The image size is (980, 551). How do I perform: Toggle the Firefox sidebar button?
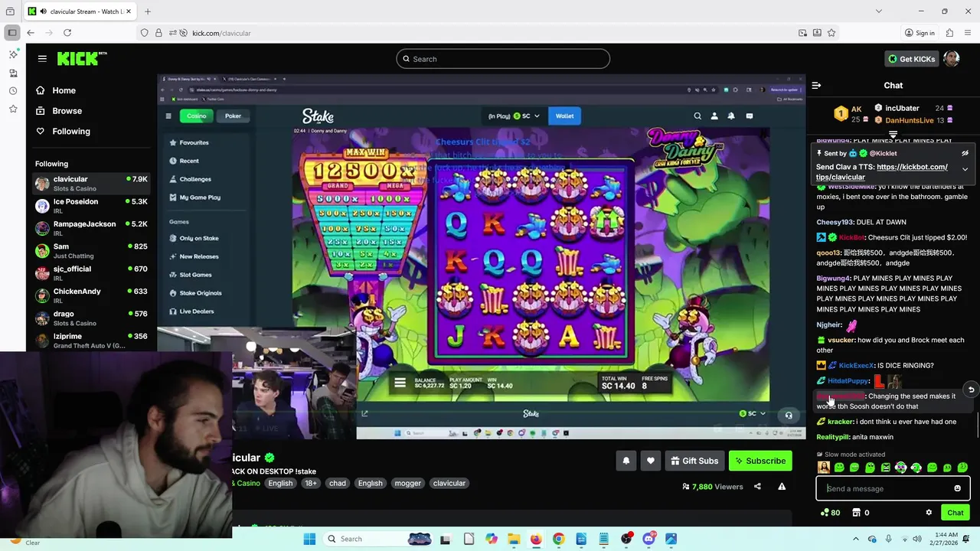click(11, 33)
